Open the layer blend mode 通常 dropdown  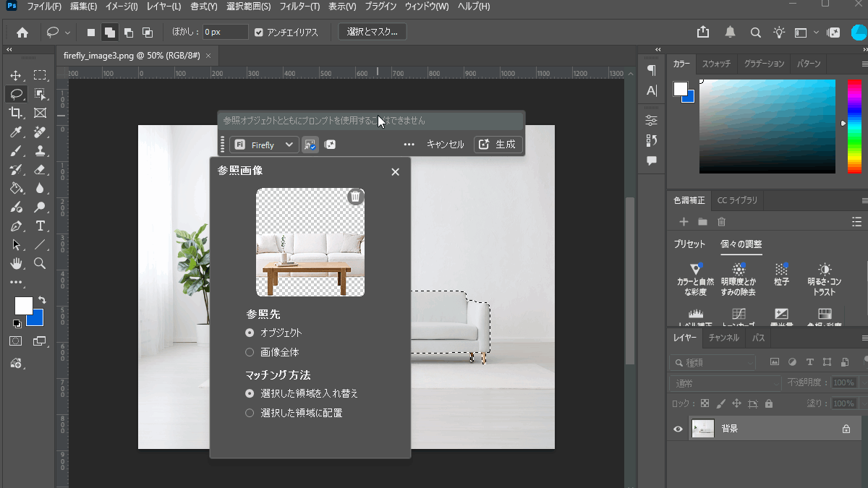[726, 382]
